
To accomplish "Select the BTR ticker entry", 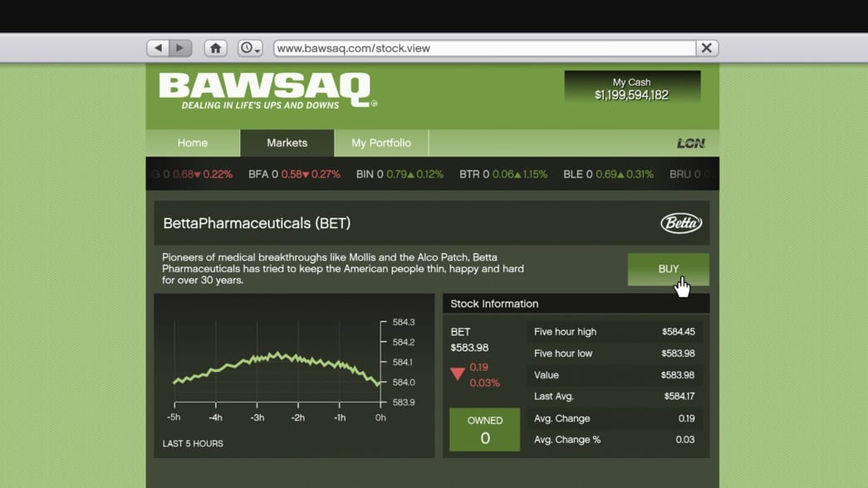I will (x=503, y=174).
